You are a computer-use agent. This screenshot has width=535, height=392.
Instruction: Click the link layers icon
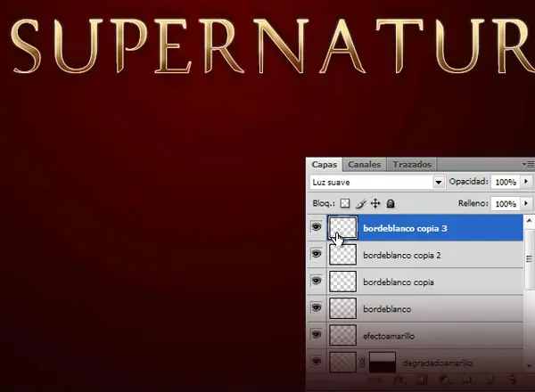pos(374,380)
